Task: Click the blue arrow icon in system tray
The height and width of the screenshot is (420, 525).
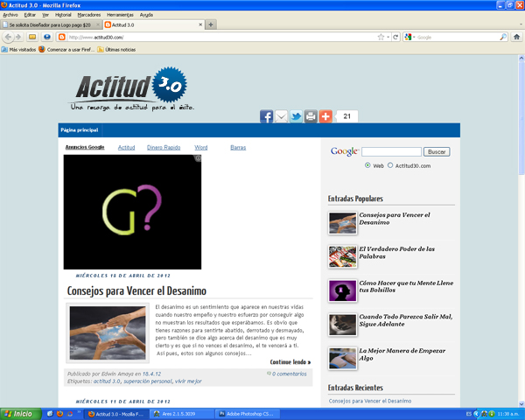Action: [x=477, y=414]
